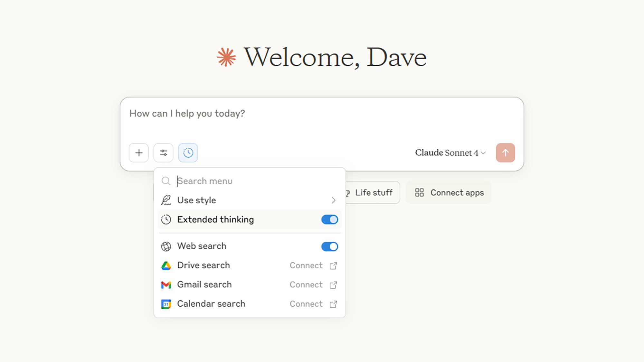Image resolution: width=644 pixels, height=362 pixels.
Task: Turn off the Web search toggle
Action: (330, 246)
